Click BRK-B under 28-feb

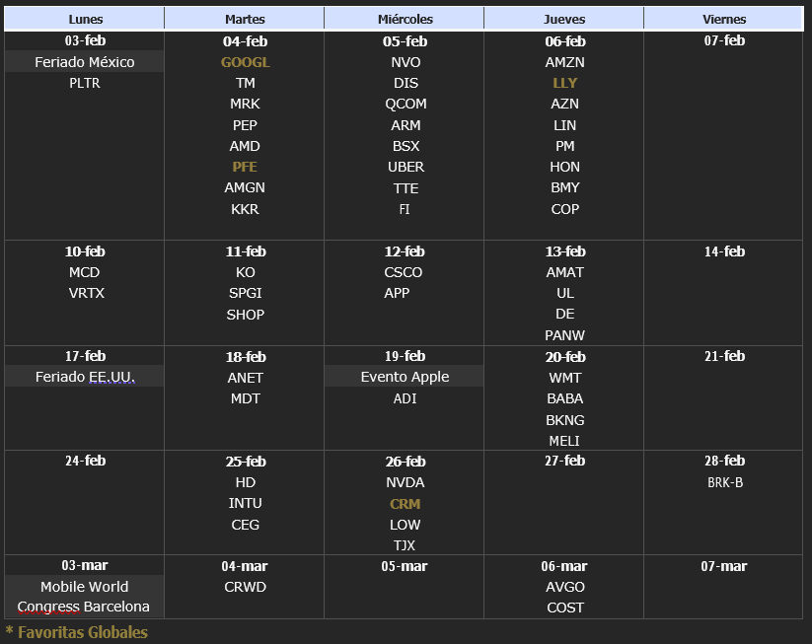click(x=725, y=482)
